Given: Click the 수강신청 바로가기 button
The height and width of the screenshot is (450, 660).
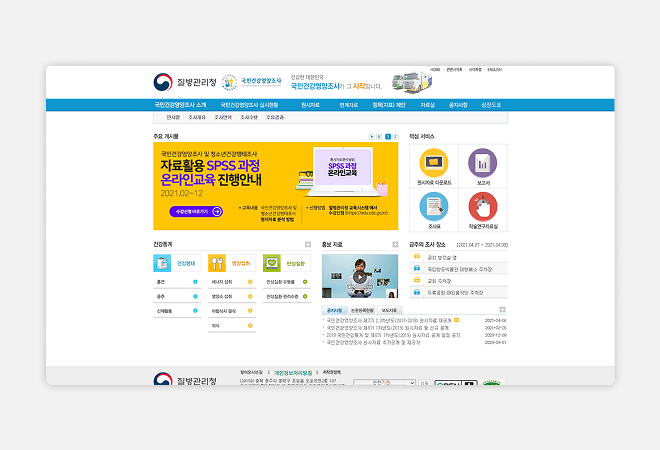Looking at the screenshot, I should click(189, 212).
